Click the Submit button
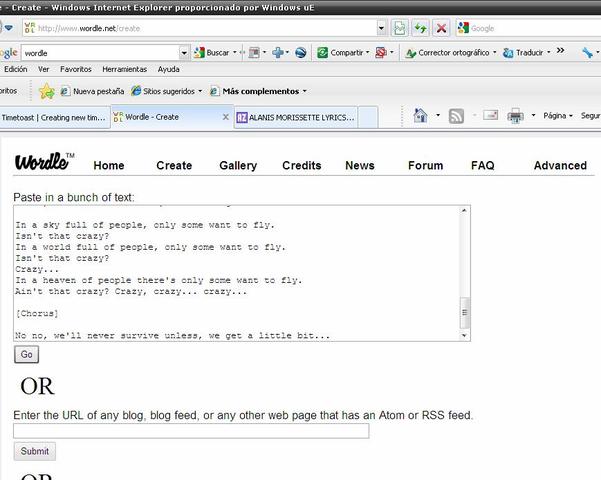601x480 pixels. tap(35, 451)
